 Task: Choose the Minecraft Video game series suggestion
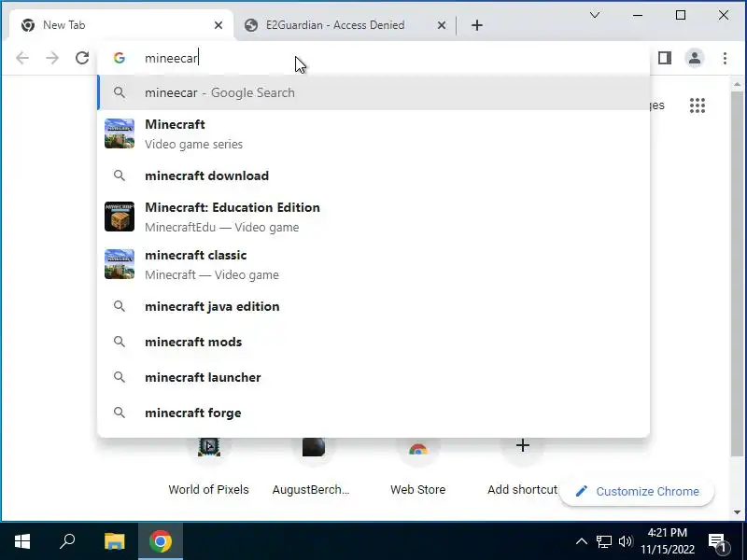point(373,133)
